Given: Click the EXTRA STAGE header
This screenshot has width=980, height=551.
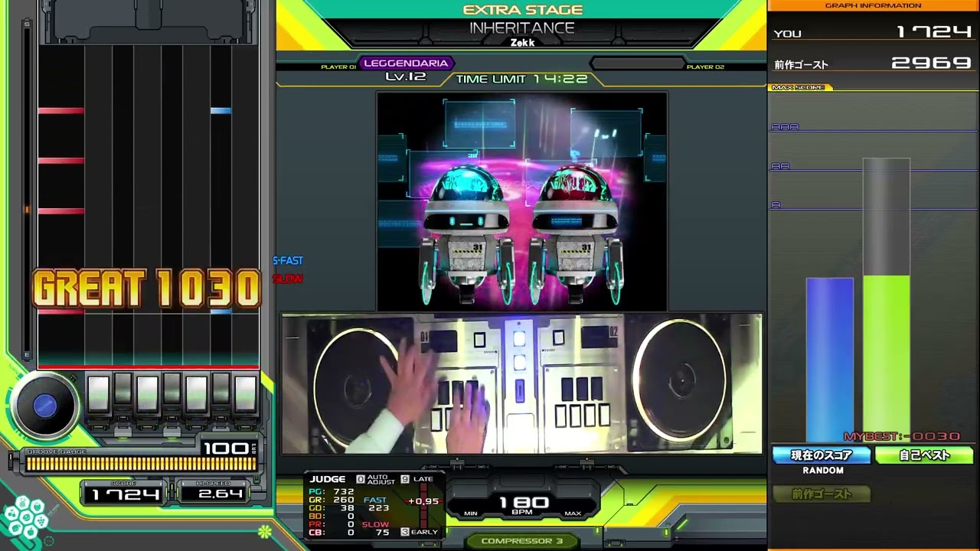Looking at the screenshot, I should pyautogui.click(x=523, y=10).
